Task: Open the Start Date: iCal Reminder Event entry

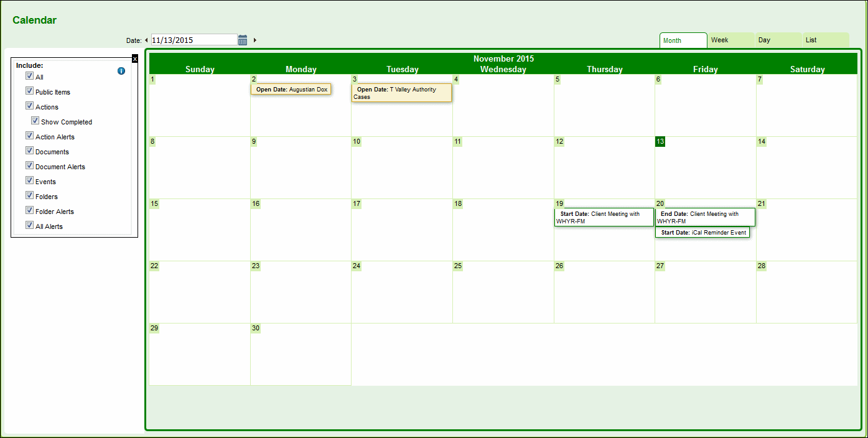Action: 703,232
